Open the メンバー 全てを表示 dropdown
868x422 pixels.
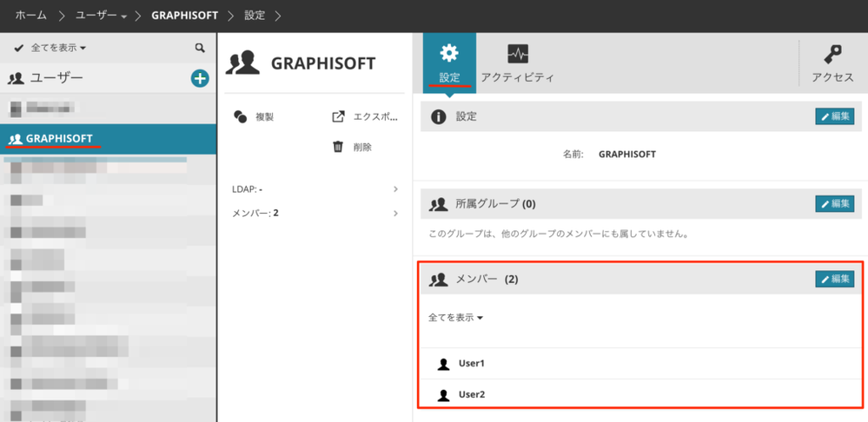pyautogui.click(x=456, y=318)
